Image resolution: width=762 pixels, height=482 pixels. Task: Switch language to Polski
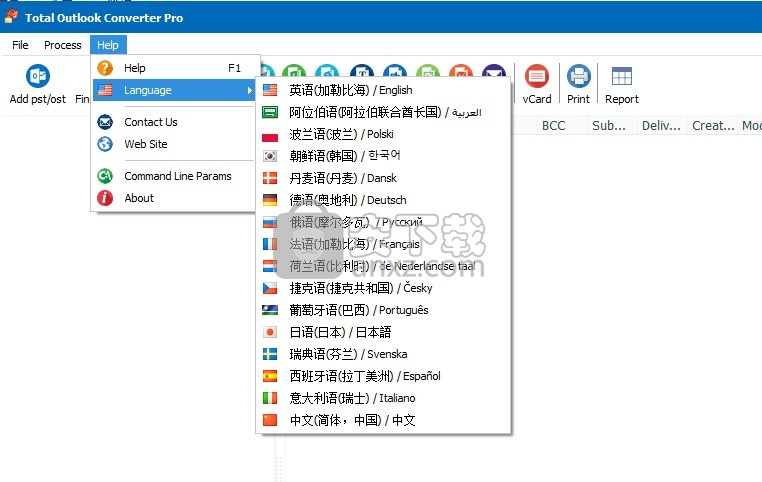383,134
